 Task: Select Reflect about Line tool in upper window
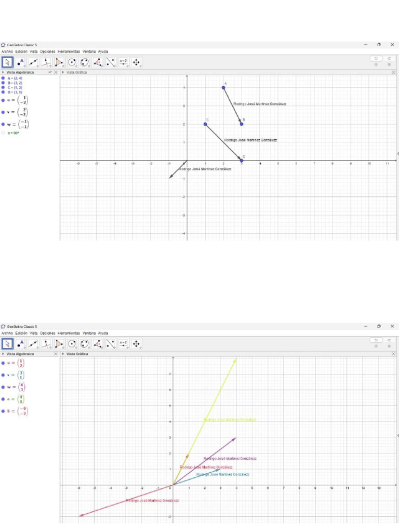[111, 62]
